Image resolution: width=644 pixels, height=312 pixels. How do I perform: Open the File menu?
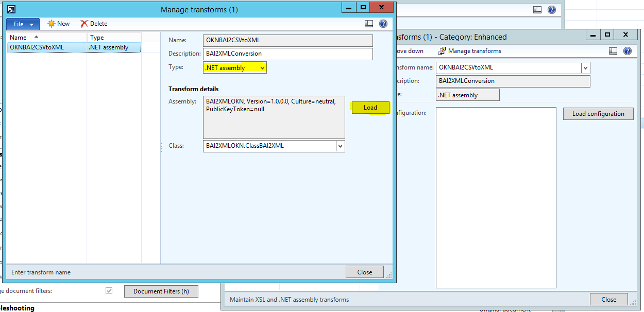click(23, 23)
